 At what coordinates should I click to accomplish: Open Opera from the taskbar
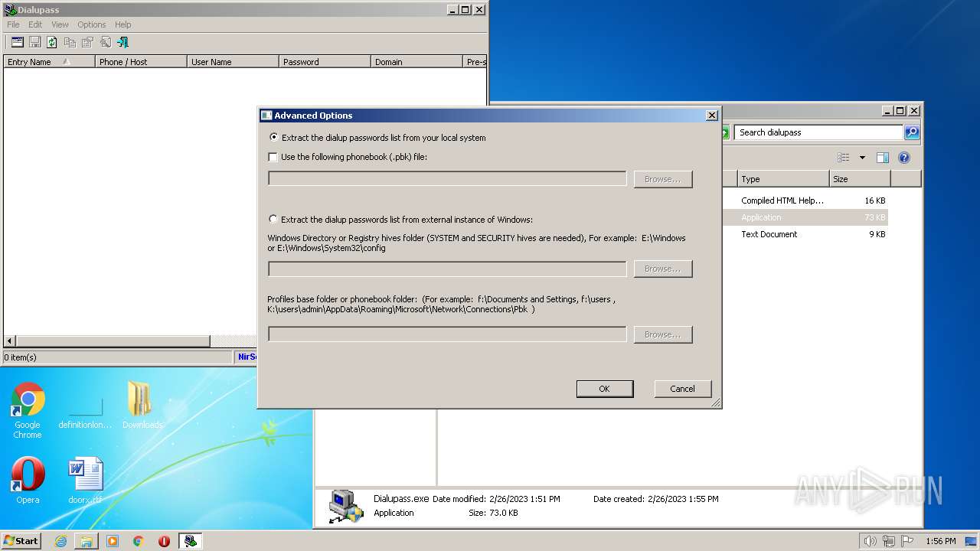[164, 541]
